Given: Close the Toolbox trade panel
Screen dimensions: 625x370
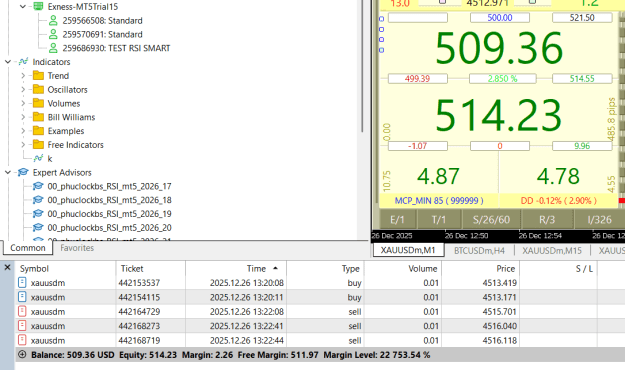Looking at the screenshot, I should 7,268.
